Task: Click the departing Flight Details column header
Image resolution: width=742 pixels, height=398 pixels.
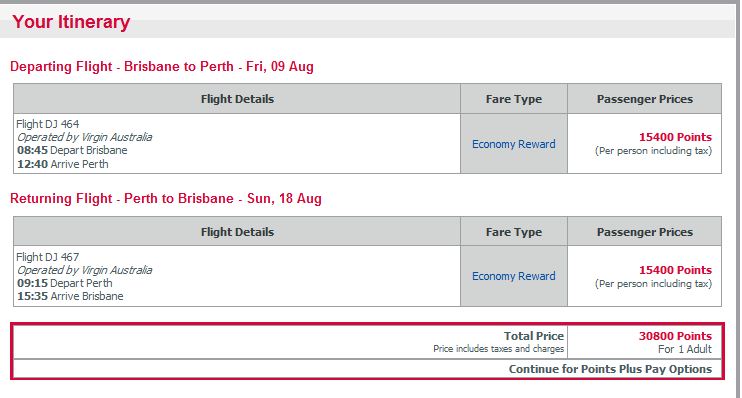Action: [x=237, y=99]
